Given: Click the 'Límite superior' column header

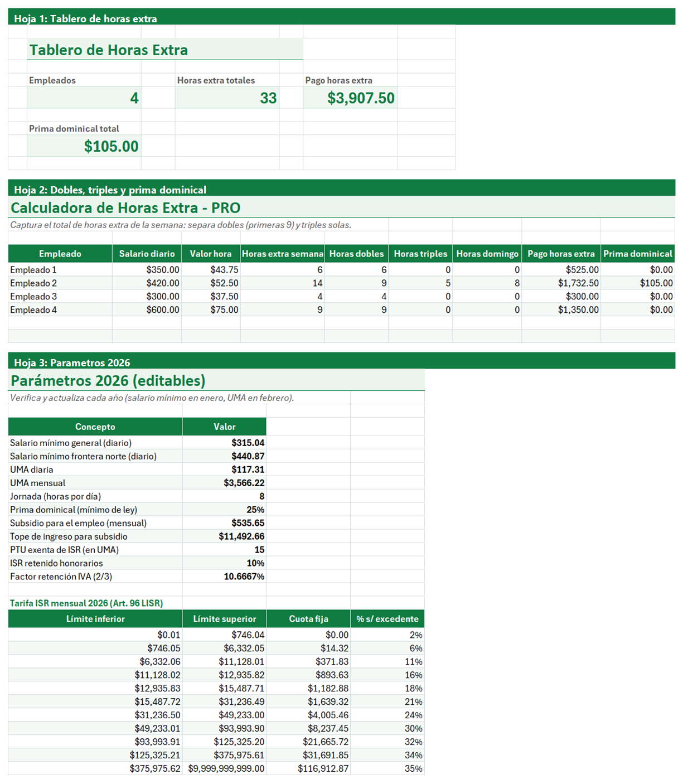Looking at the screenshot, I should (x=224, y=619).
